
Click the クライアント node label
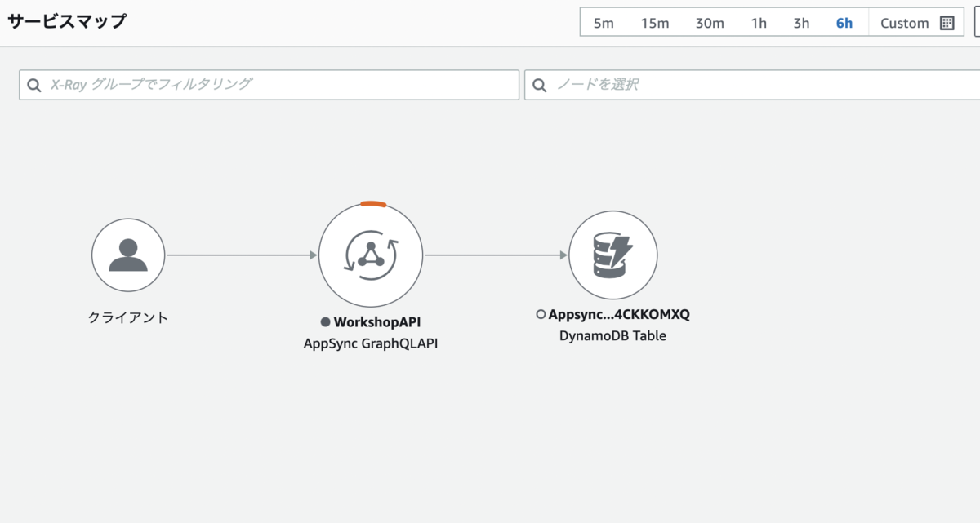(x=128, y=318)
